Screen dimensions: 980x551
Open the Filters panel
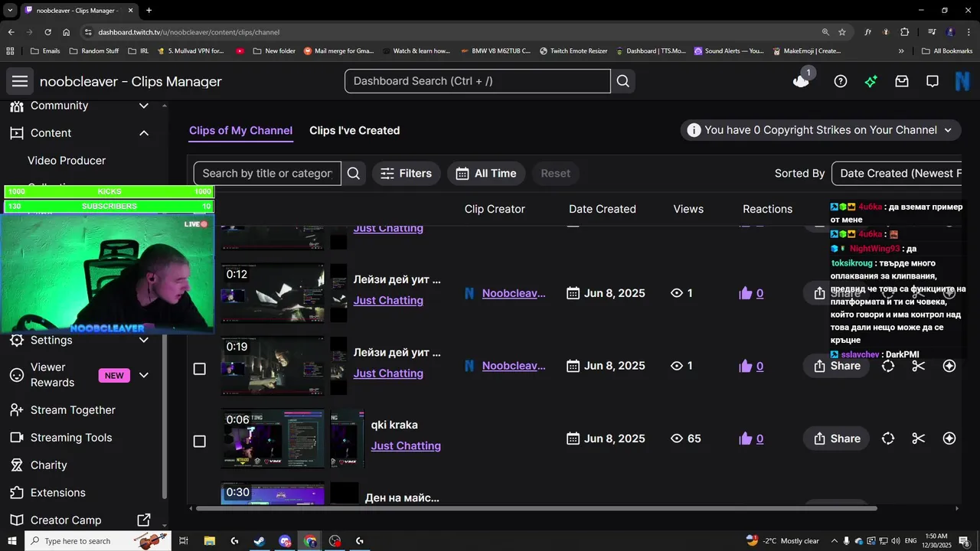click(407, 174)
